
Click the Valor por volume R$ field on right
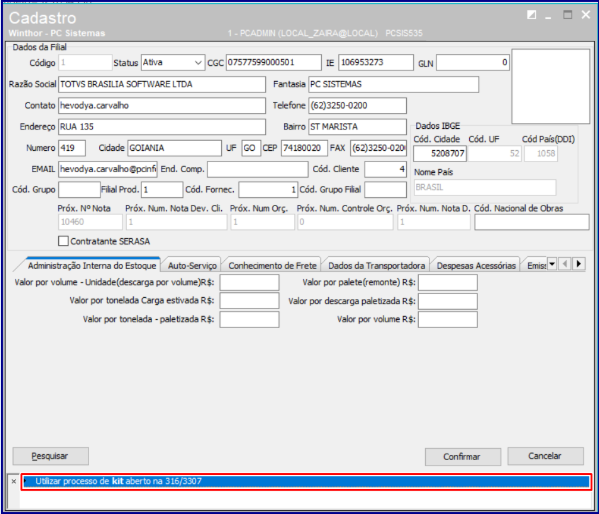[x=448, y=319]
